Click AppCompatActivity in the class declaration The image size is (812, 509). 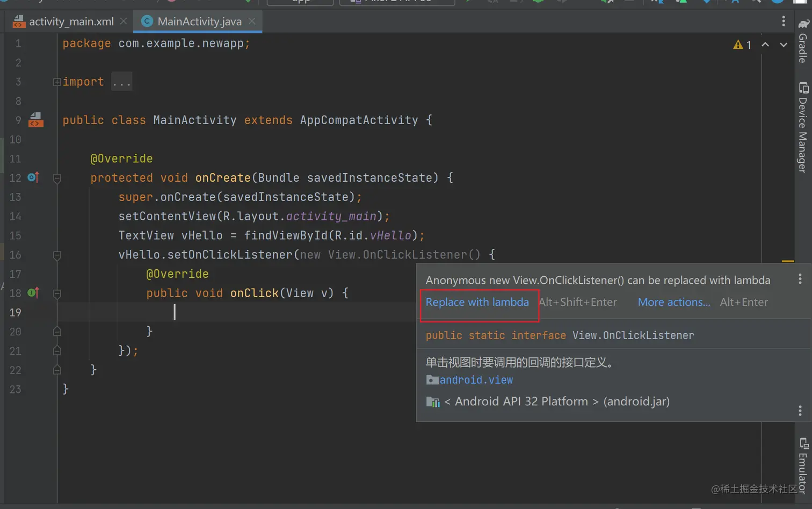pyautogui.click(x=359, y=120)
